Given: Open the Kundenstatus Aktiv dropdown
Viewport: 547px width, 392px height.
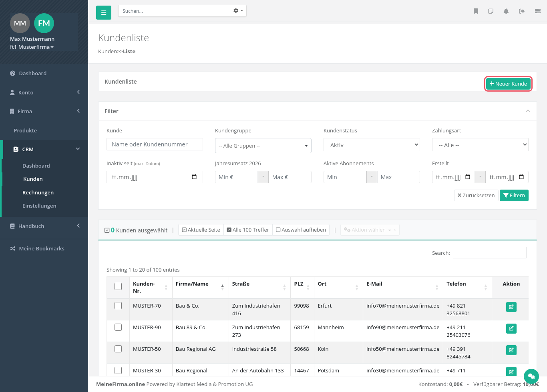Looking at the screenshot, I should (372, 145).
